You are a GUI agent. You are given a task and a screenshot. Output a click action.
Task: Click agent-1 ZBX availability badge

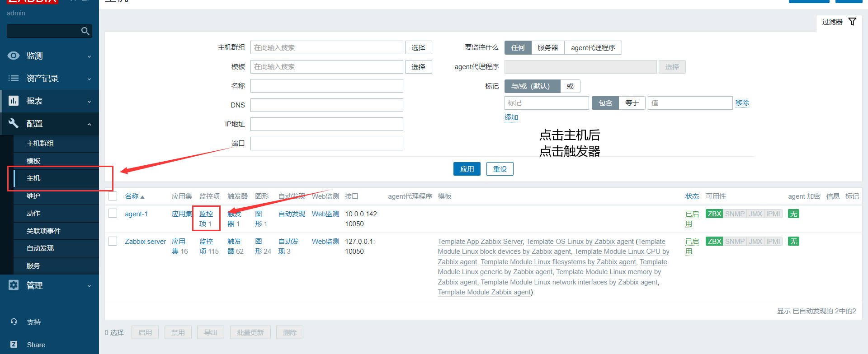[714, 214]
